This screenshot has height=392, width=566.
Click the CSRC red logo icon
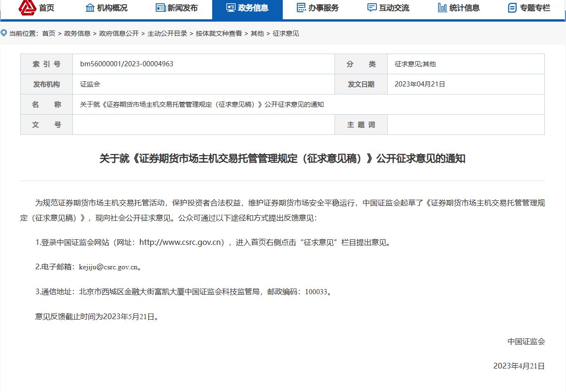27,7
